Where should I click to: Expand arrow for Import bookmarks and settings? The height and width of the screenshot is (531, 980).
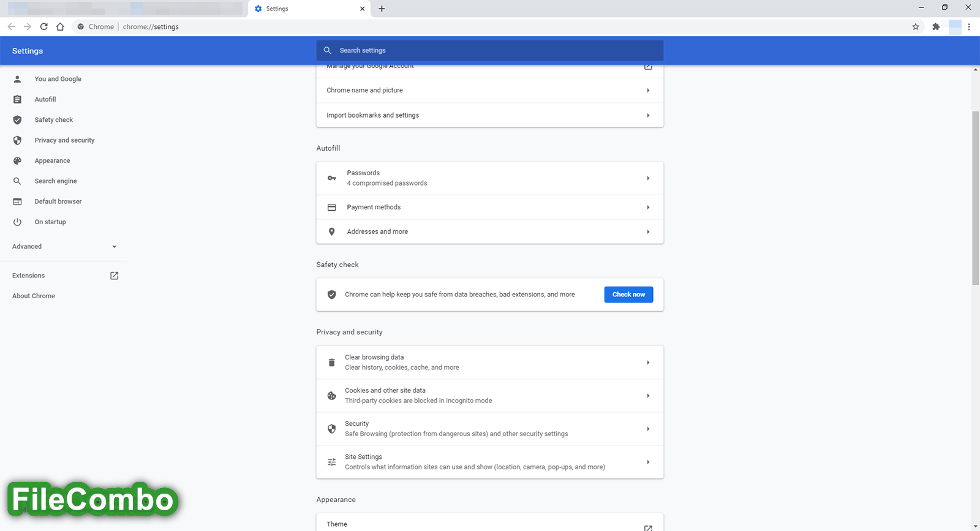point(648,115)
